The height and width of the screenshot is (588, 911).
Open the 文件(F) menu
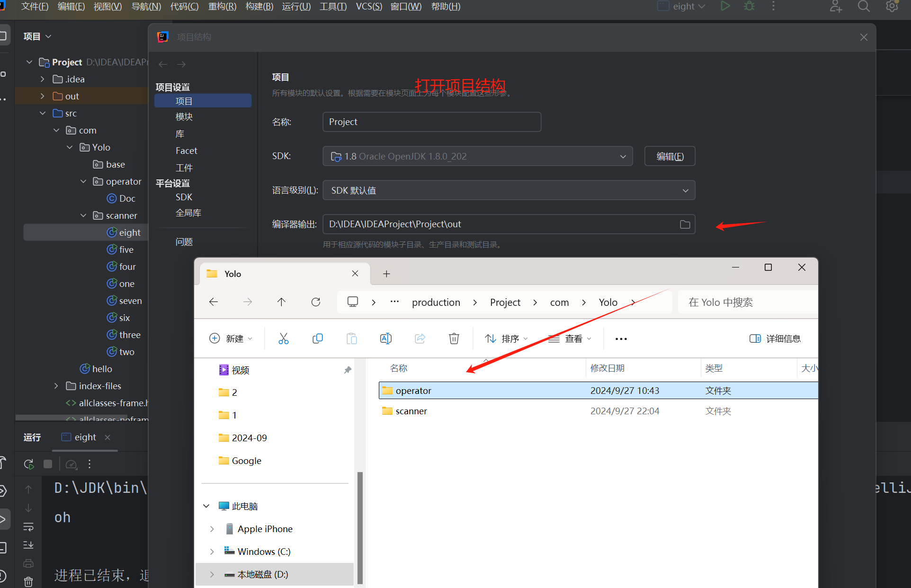click(x=35, y=6)
